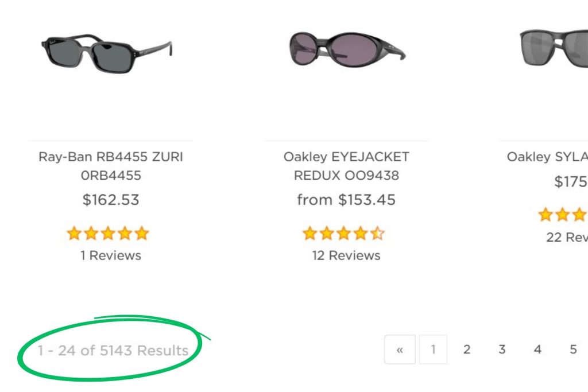The height and width of the screenshot is (392, 588).
Task: Click the fifth gold star under Ray-Ban ZURI
Action: (143, 233)
